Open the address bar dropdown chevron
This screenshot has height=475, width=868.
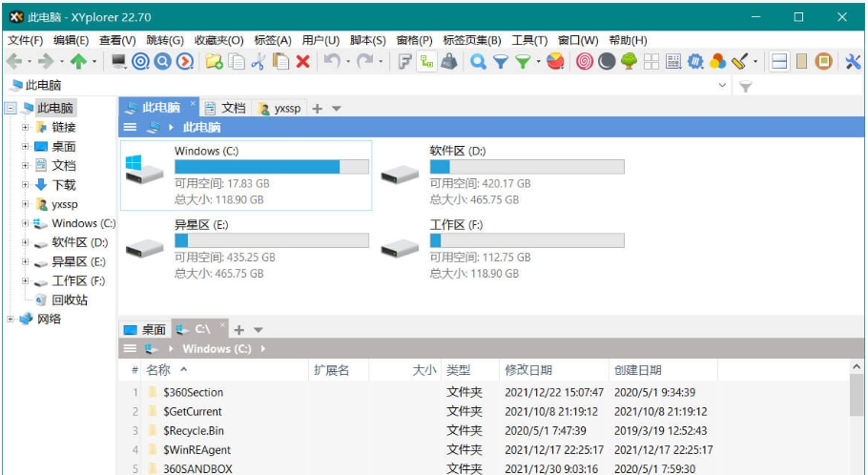[722, 85]
